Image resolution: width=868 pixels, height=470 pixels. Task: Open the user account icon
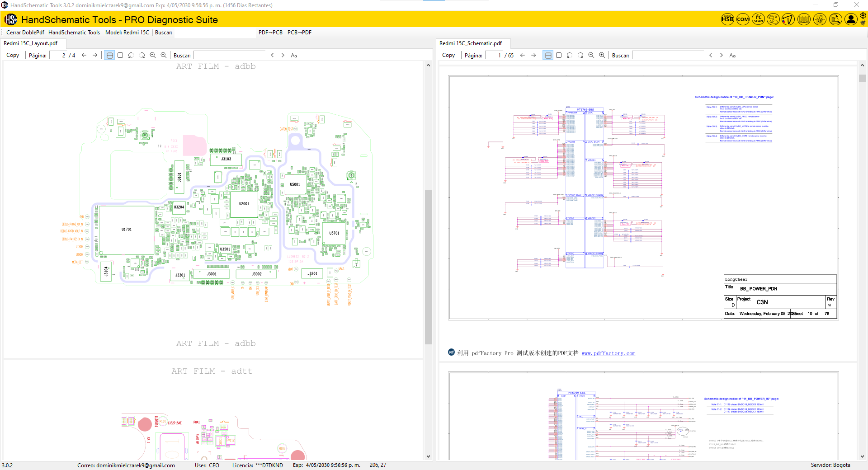tap(851, 19)
